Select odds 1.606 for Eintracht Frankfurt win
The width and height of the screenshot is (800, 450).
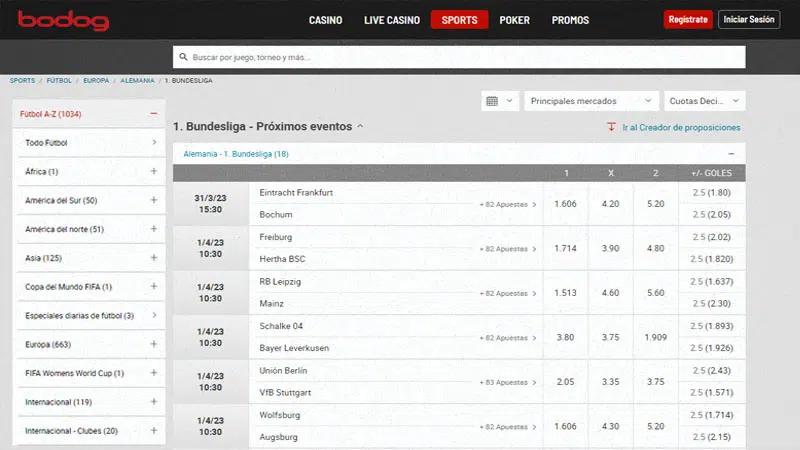tap(566, 204)
